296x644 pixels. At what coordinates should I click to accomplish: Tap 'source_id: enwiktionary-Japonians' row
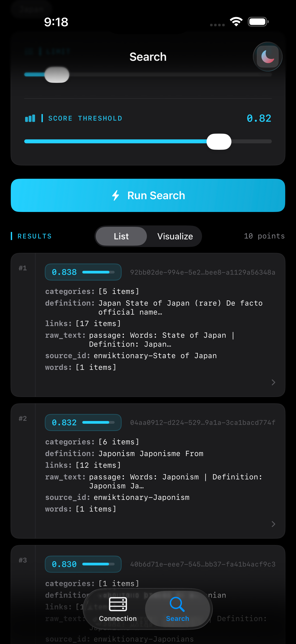pyautogui.click(x=120, y=639)
